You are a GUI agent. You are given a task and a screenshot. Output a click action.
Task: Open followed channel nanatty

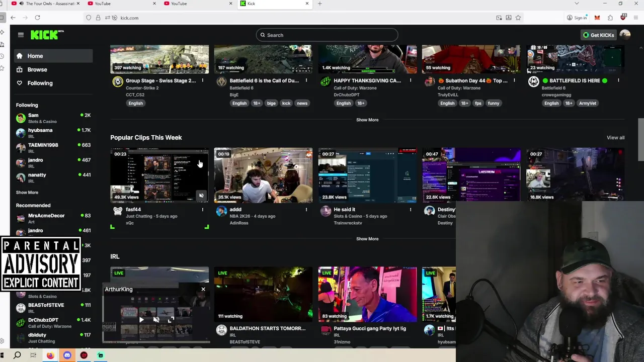[x=53, y=177]
